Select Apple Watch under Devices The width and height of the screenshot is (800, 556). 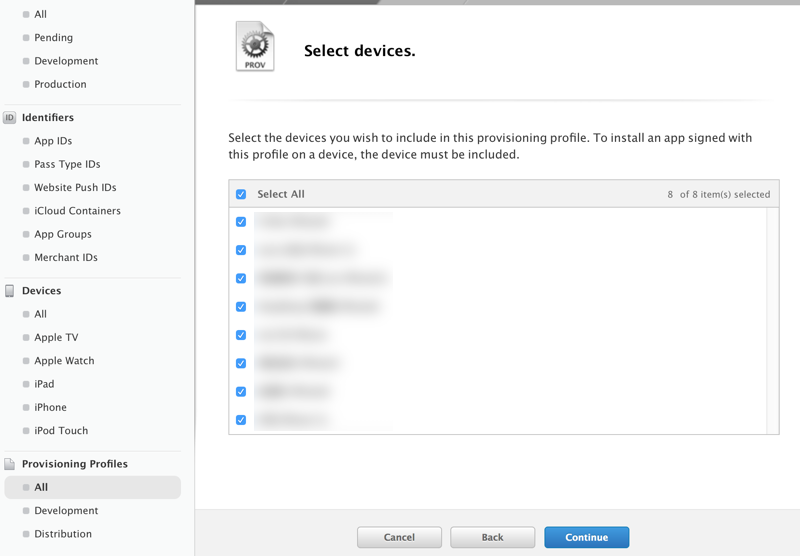(64, 361)
